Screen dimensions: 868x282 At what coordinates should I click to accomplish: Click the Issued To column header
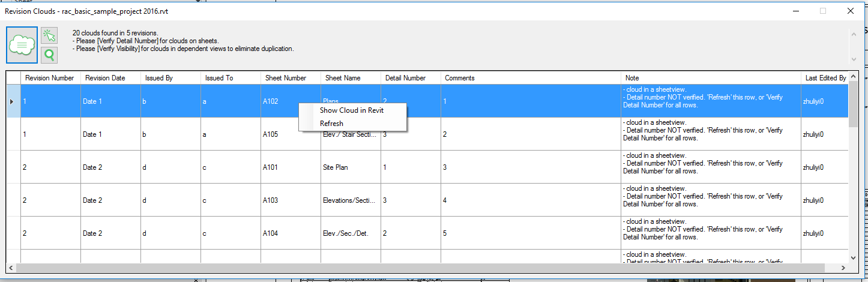pos(231,78)
